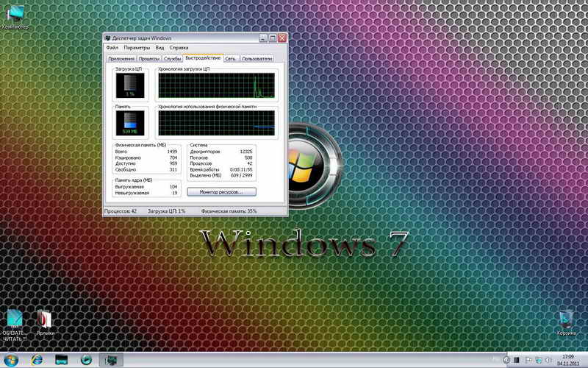The width and height of the screenshot is (588, 368).
Task: Click the Дескрипторов 12325 row
Action: (x=221, y=152)
